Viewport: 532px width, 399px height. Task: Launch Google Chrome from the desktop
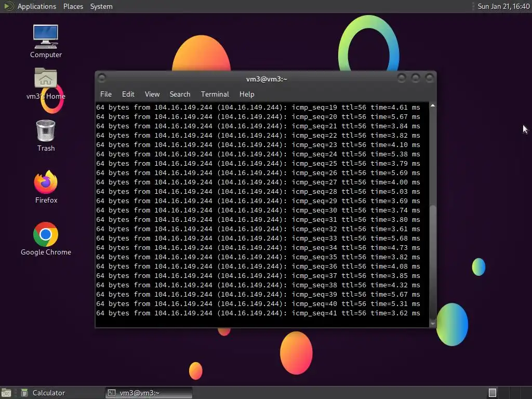[x=46, y=239]
